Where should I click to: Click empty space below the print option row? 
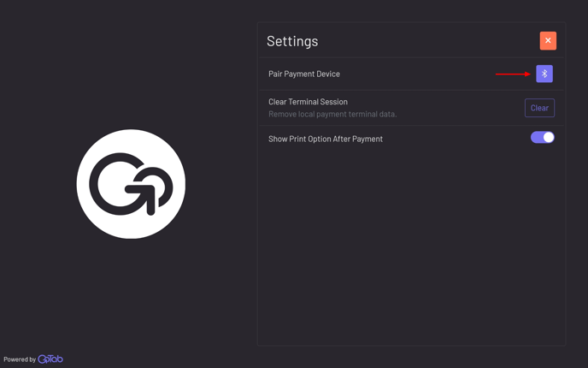pyautogui.click(x=411, y=244)
